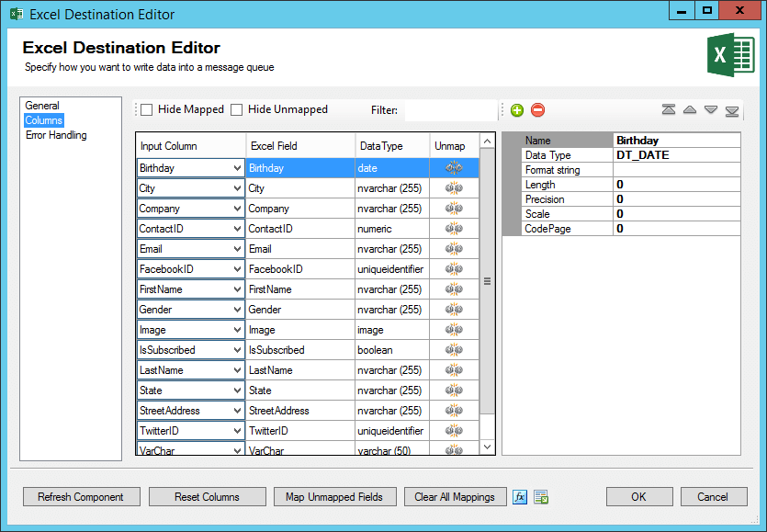Click Clear All Mappings button
This screenshot has height=532, width=767.
(x=455, y=497)
